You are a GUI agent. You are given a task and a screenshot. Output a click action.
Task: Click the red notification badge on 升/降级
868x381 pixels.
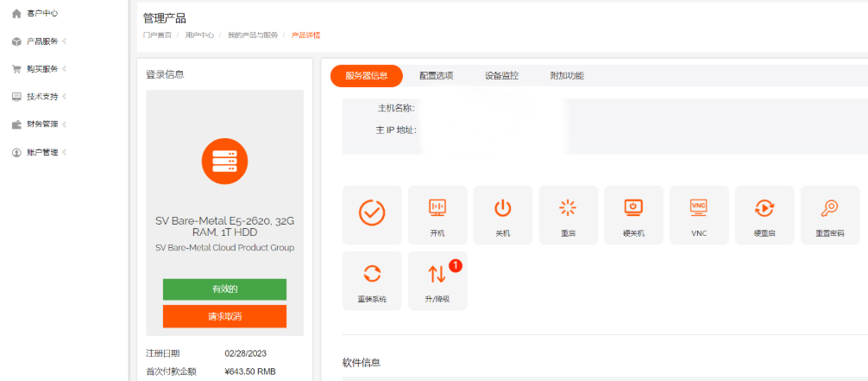455,266
